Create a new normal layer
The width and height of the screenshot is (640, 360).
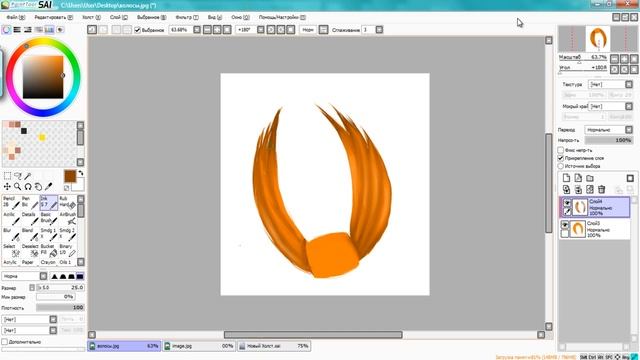click(566, 178)
